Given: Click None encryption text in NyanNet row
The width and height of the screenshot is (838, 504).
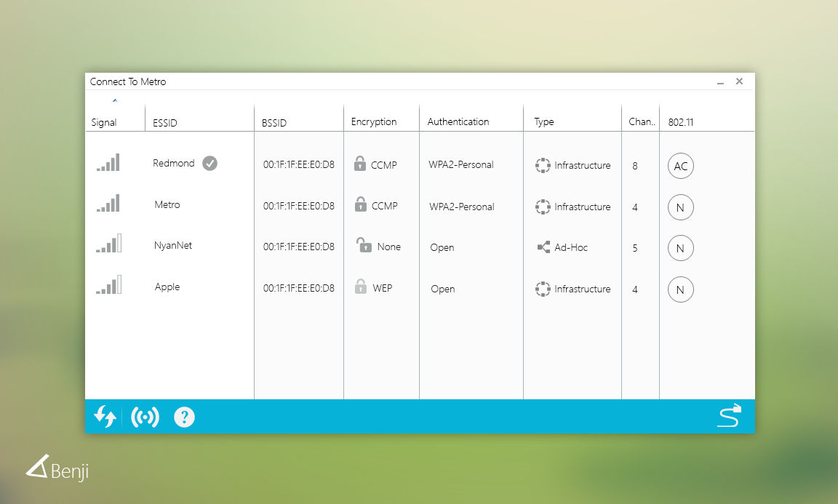Looking at the screenshot, I should pyautogui.click(x=389, y=247).
